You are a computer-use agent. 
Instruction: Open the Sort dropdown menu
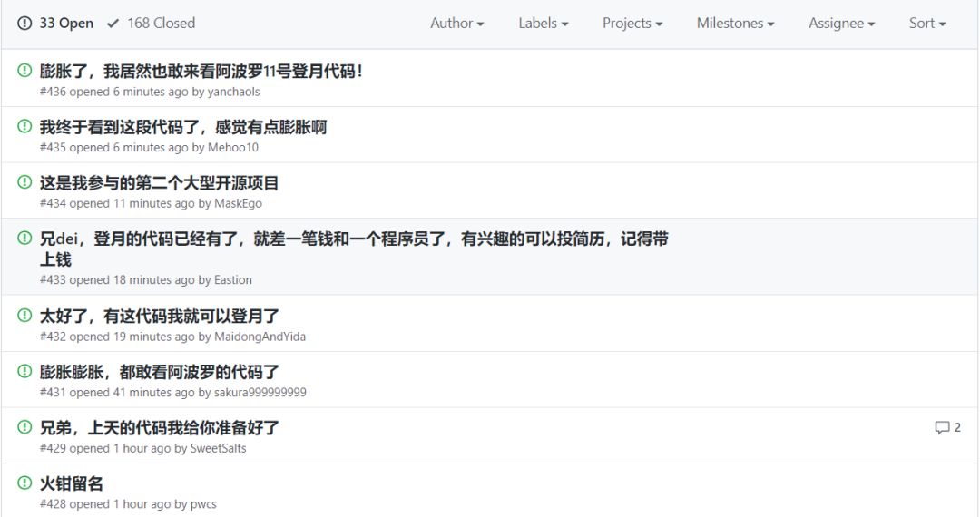click(926, 23)
